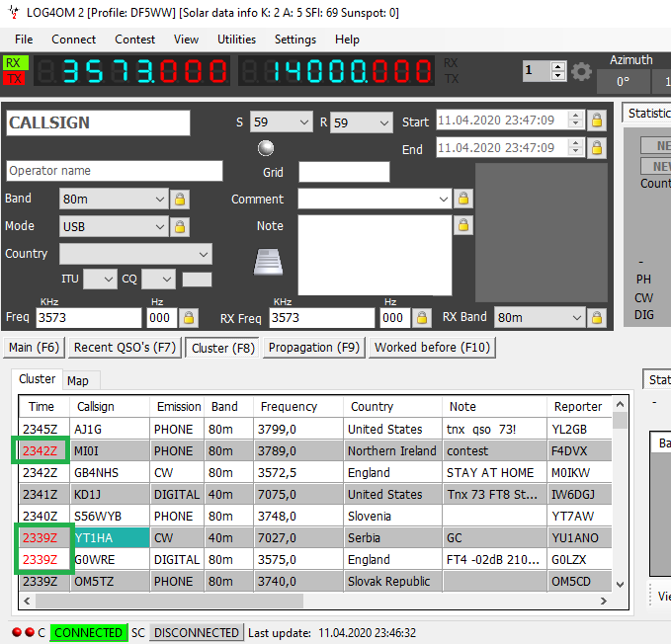Screen dimensions: 671x644
Task: Toggle the Note field lock
Action: click(463, 225)
